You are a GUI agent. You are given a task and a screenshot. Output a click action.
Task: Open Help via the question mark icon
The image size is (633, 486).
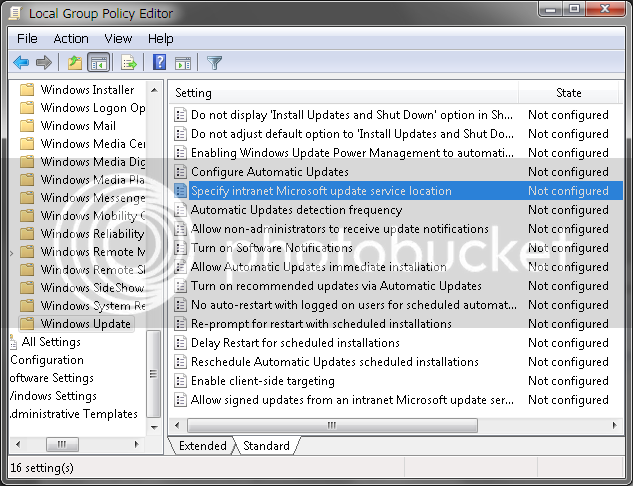point(159,62)
